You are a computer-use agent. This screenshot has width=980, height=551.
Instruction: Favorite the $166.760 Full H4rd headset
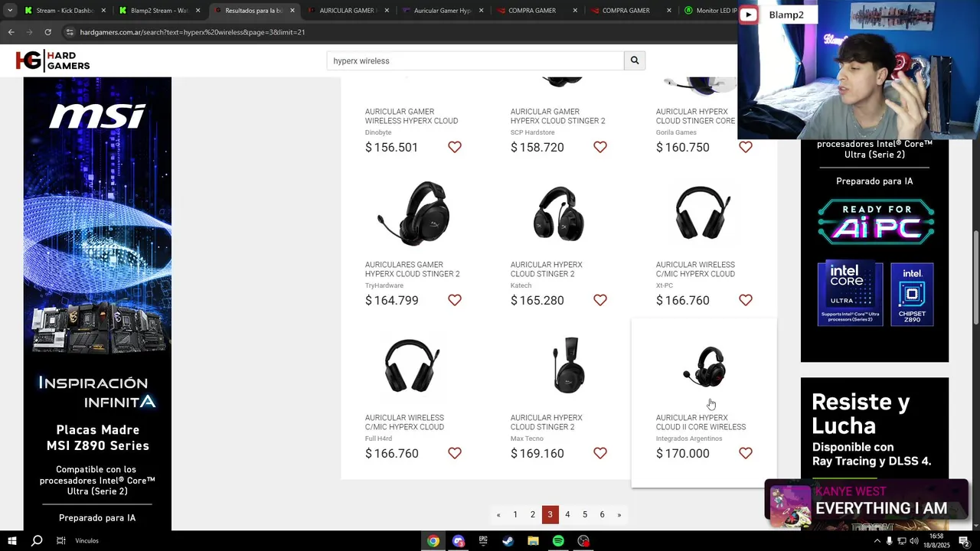[455, 453]
